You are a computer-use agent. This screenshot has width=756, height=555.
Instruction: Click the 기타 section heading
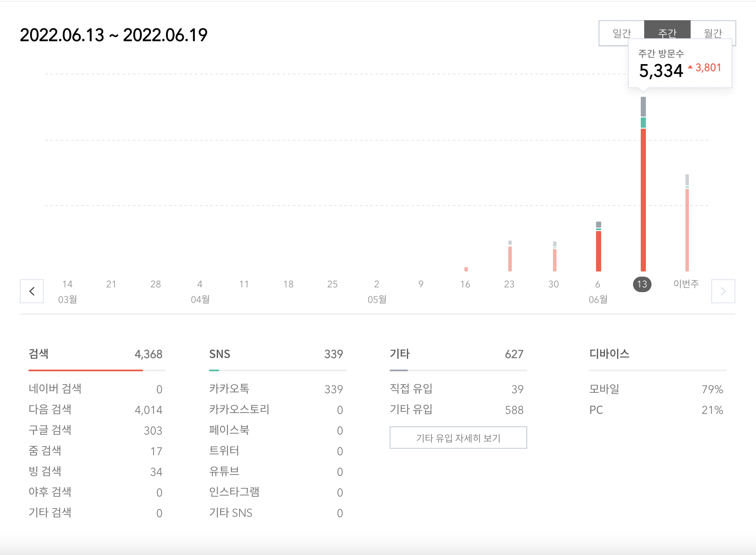coord(400,354)
